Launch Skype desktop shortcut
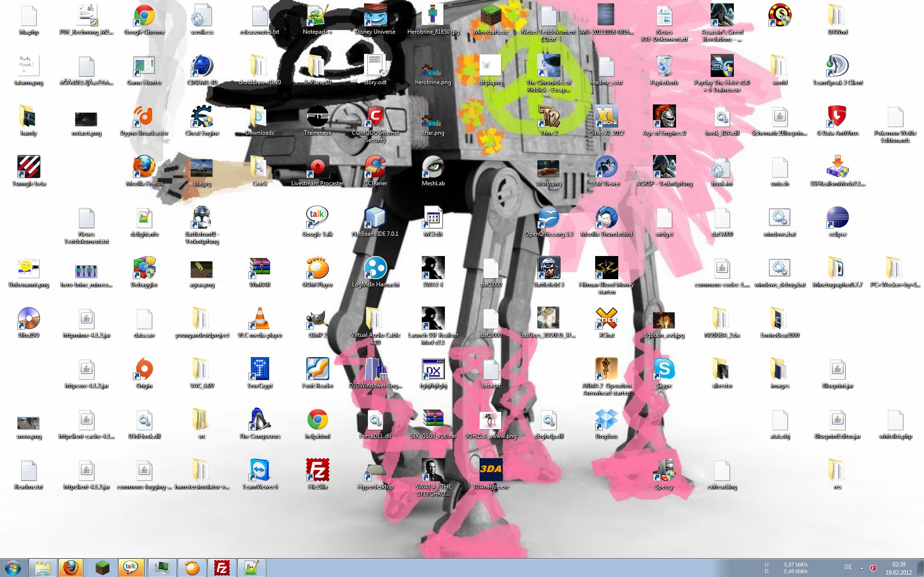This screenshot has height=577, width=924. click(664, 373)
